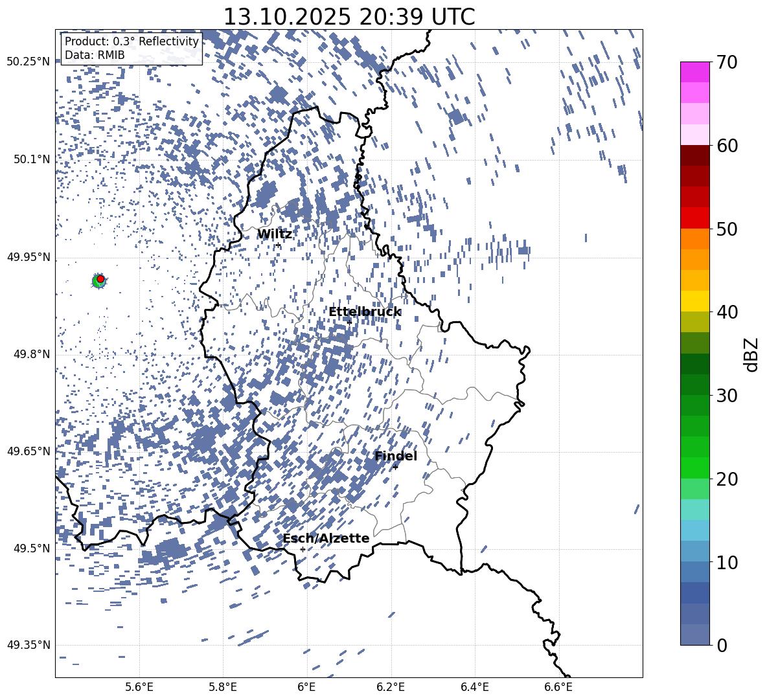Pick the bright green colorbar segment above 20
The height and width of the screenshot is (700, 767).
694,468
